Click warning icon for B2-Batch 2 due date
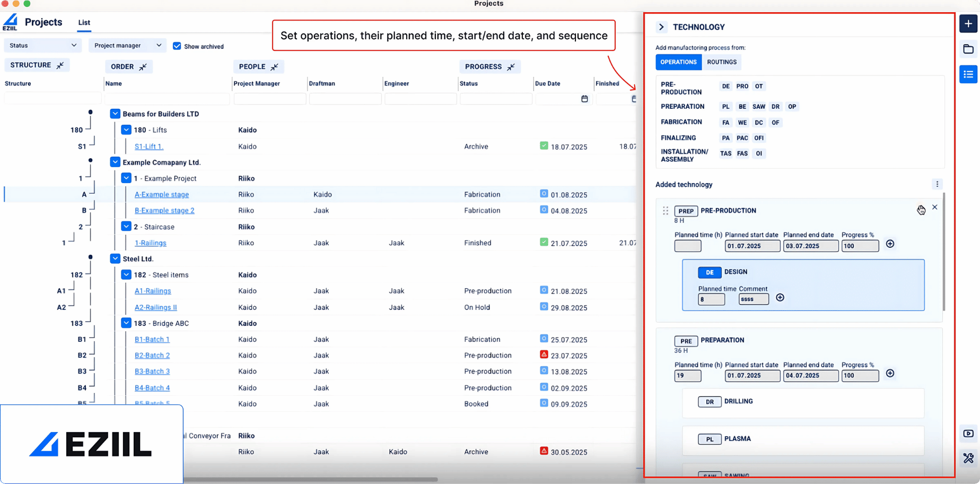 544,355
